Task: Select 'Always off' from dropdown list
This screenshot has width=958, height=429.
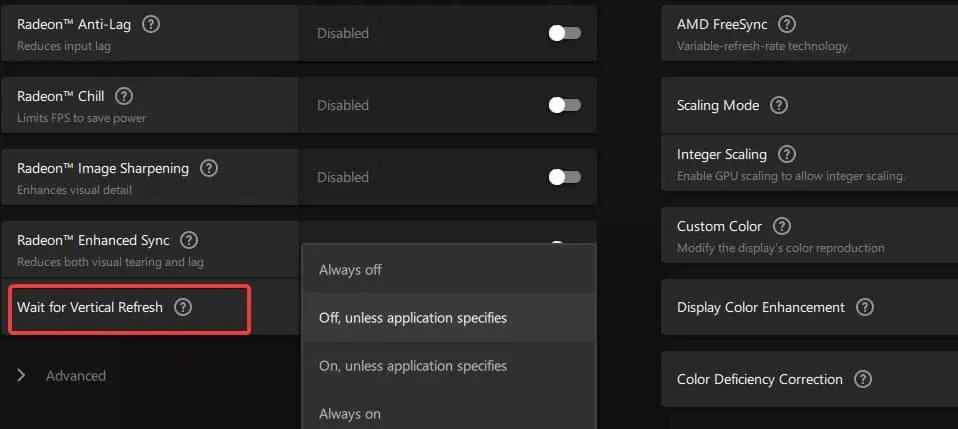Action: [350, 269]
